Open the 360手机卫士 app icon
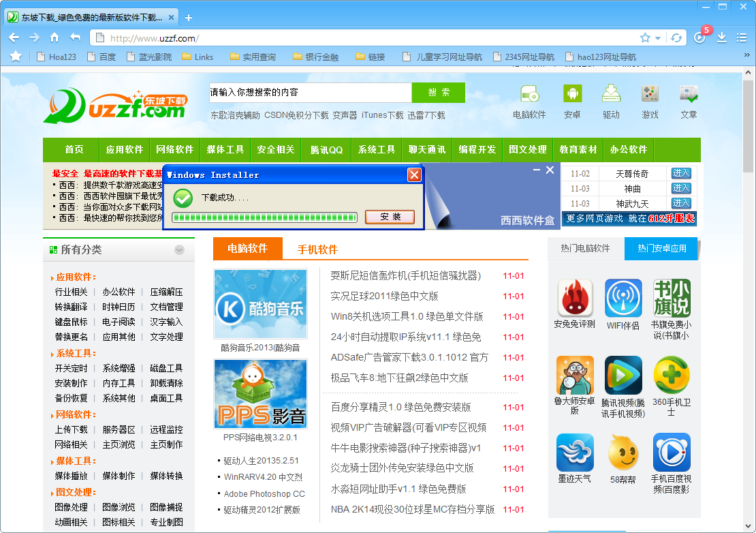 (x=672, y=376)
